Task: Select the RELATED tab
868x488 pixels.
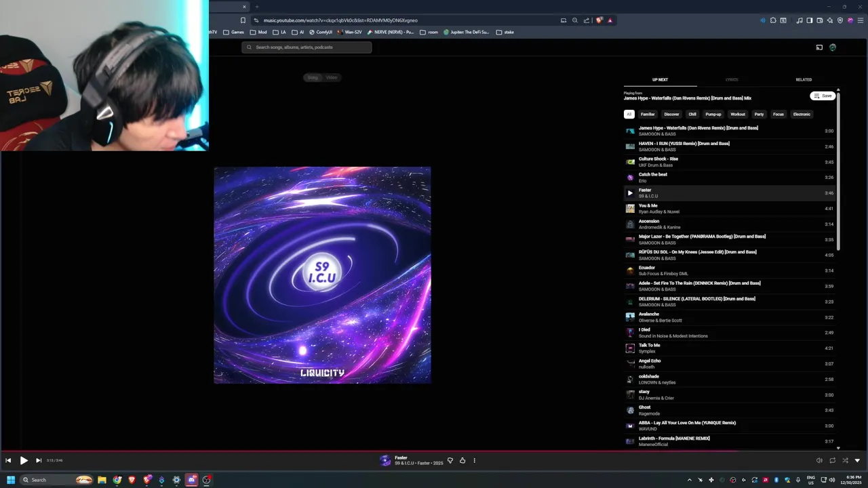Action: [x=804, y=79]
